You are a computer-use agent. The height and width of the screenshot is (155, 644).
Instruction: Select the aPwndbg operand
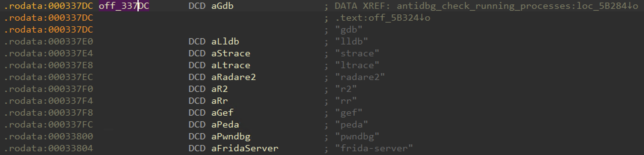tap(231, 136)
